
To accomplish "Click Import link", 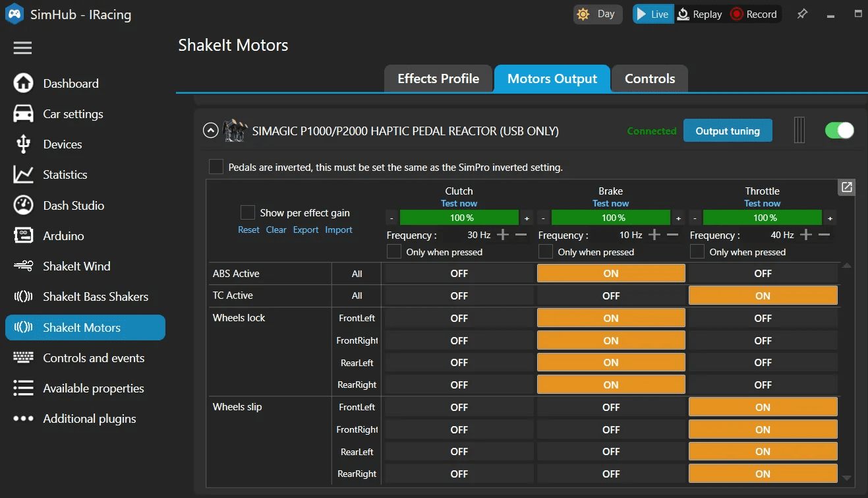I will tap(339, 230).
